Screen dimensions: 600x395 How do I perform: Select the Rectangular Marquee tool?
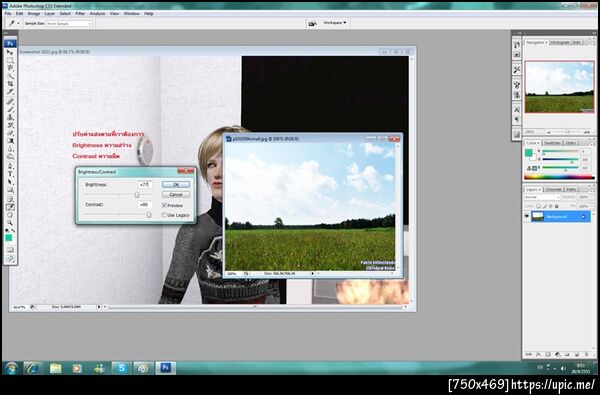point(10,60)
